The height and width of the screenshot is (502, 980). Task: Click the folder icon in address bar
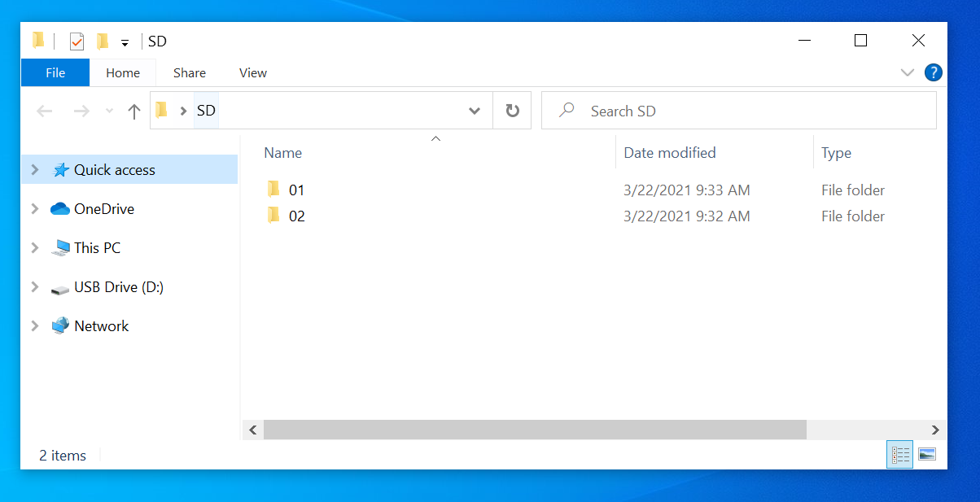click(161, 110)
